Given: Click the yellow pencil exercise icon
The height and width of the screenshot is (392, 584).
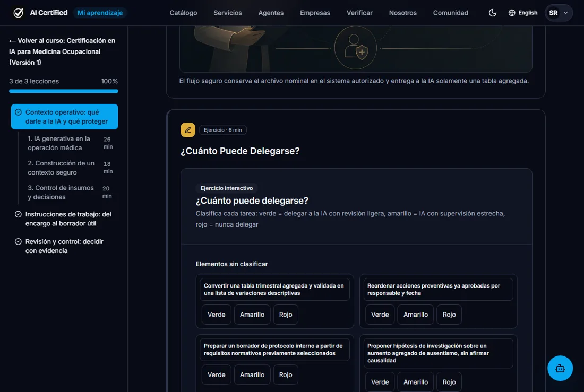Looking at the screenshot, I should [188, 130].
